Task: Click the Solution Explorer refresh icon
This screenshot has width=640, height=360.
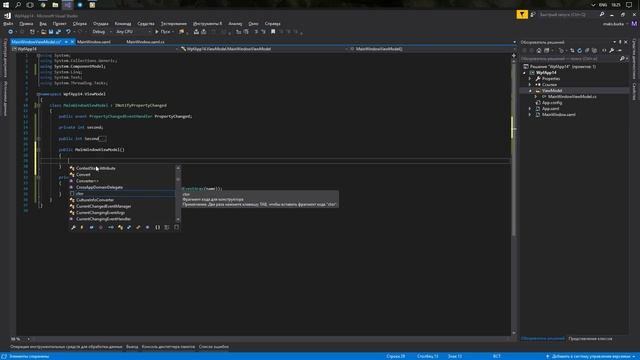Action: click(579, 51)
